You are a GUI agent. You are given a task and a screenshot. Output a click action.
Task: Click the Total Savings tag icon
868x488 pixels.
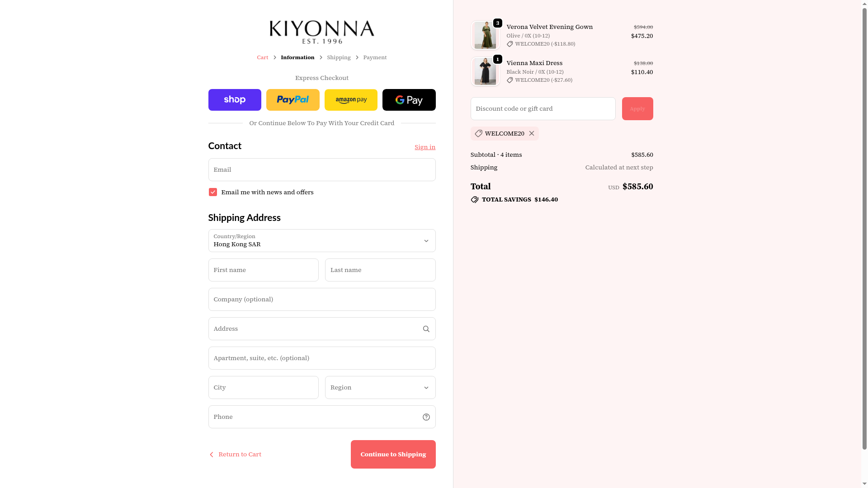coord(474,200)
